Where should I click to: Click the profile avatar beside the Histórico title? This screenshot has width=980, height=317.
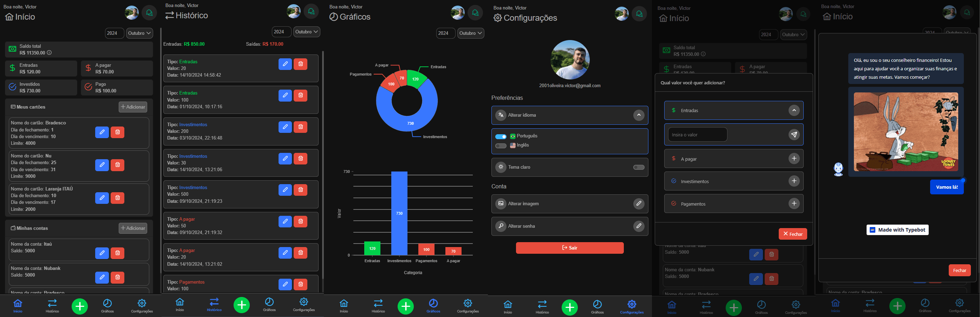[294, 12]
